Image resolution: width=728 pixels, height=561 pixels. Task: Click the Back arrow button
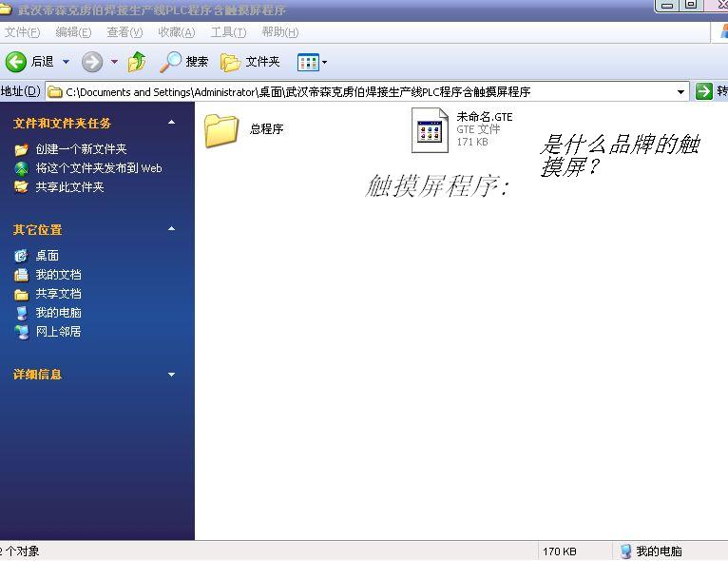16,62
